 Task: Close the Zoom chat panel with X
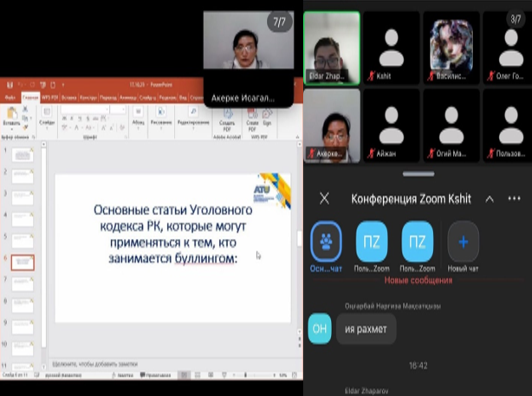pos(325,198)
